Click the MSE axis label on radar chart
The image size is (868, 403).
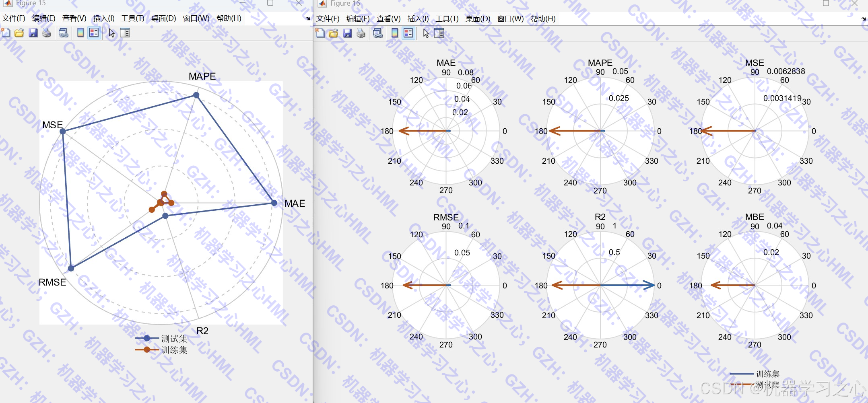point(52,125)
